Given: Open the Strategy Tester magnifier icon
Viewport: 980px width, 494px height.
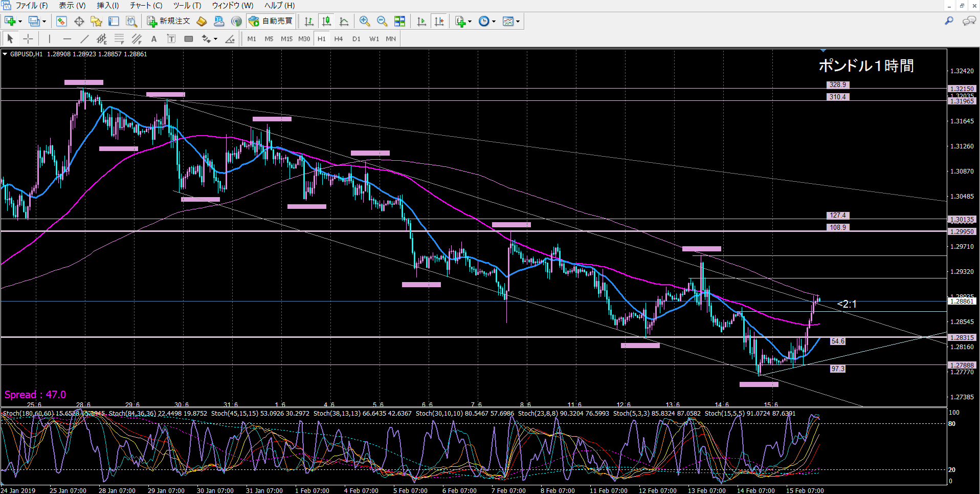Looking at the screenshot, I should 131,21.
